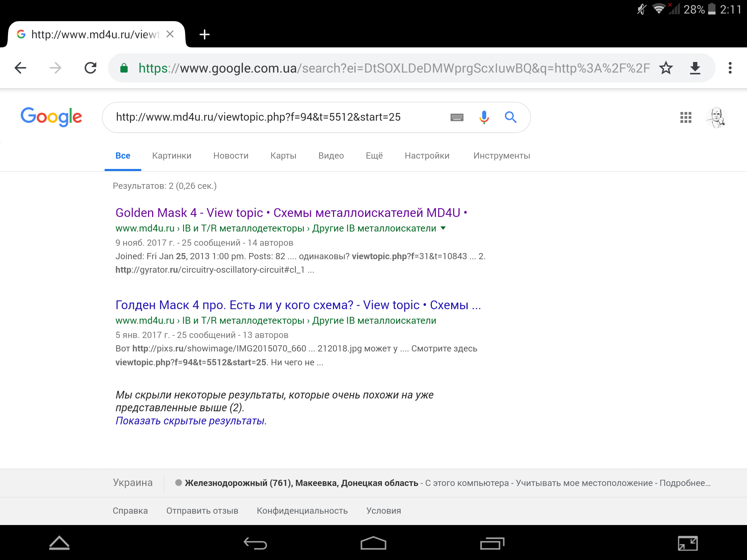The width and height of the screenshot is (747, 560).
Task: Start voice search with microphone
Action: pyautogui.click(x=484, y=117)
